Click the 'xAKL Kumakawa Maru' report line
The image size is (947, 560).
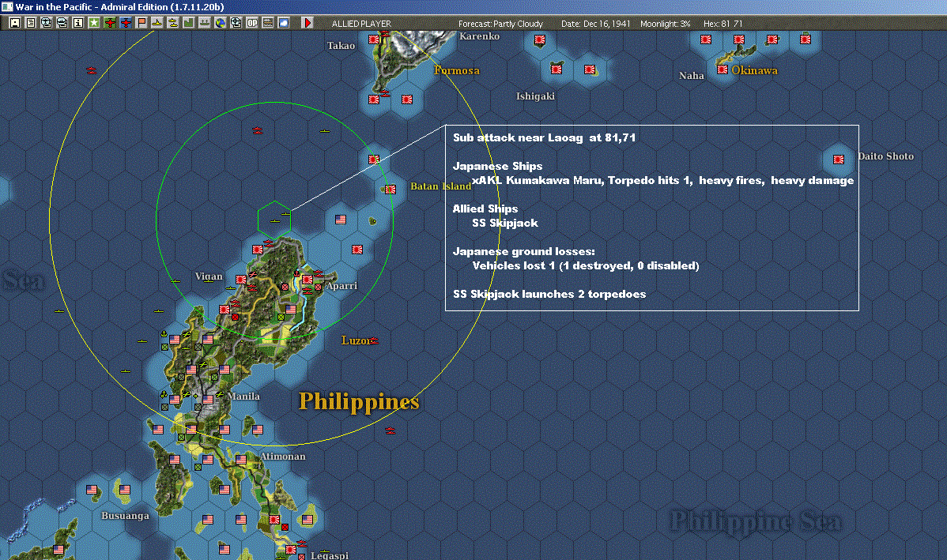tap(662, 180)
